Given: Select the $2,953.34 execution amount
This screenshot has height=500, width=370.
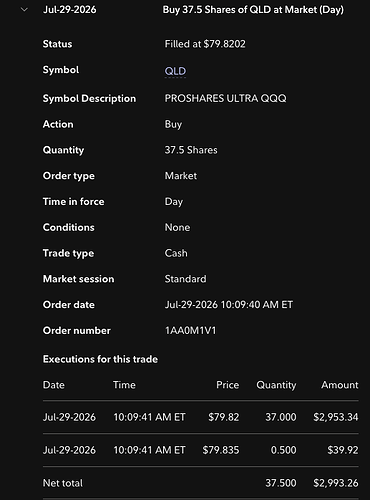Looking at the screenshot, I should click(x=336, y=417).
